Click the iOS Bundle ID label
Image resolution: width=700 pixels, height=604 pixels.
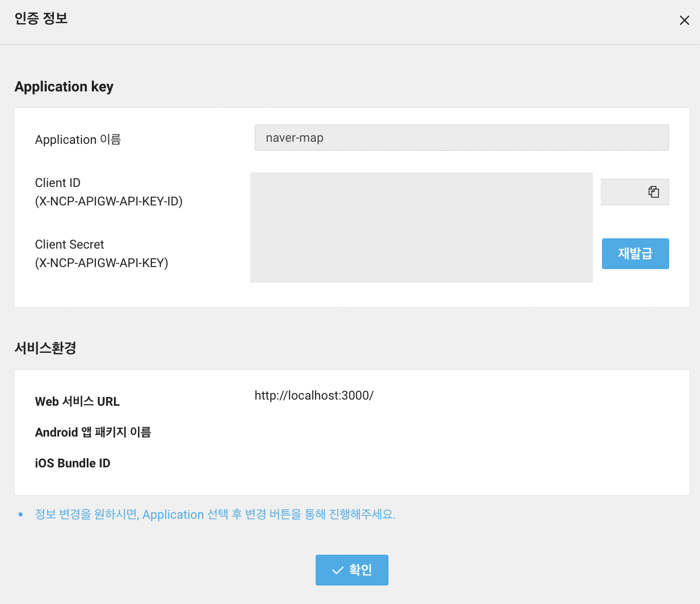(72, 463)
